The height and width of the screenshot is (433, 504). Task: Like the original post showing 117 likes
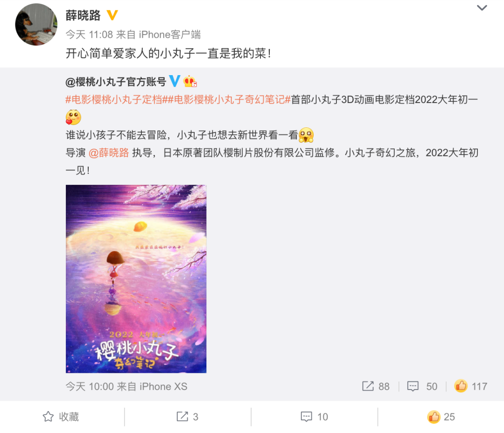point(461,385)
